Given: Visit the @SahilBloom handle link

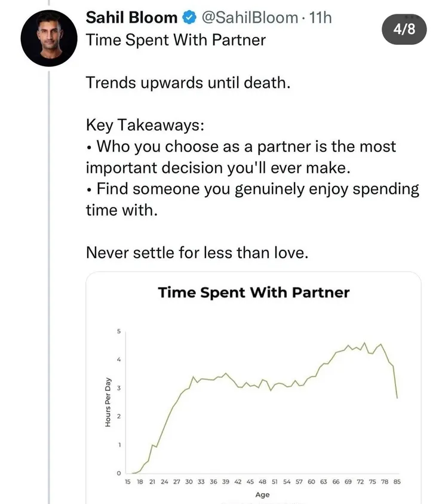Looking at the screenshot, I should [250, 18].
